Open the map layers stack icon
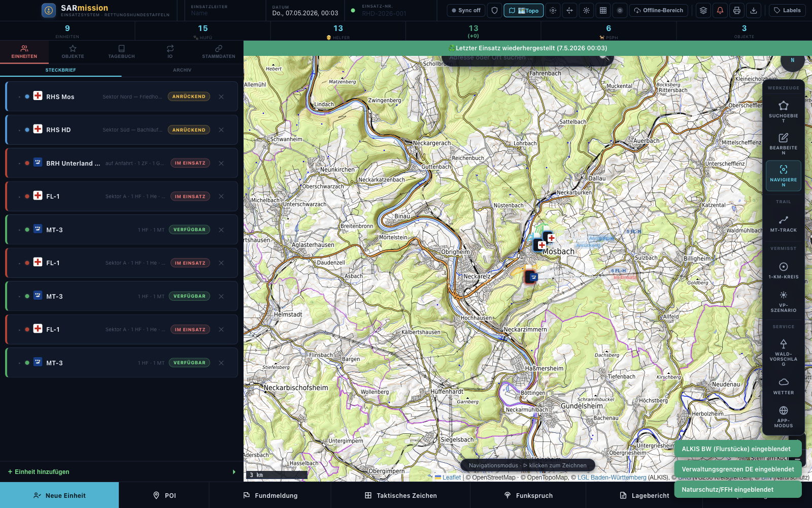 click(x=703, y=10)
